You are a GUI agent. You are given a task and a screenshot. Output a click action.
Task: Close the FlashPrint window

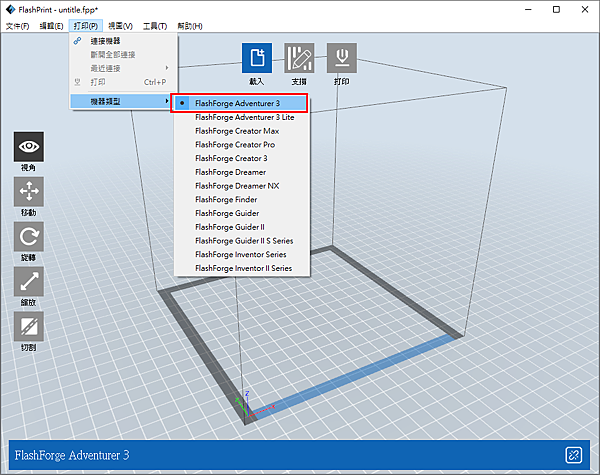tap(585, 10)
